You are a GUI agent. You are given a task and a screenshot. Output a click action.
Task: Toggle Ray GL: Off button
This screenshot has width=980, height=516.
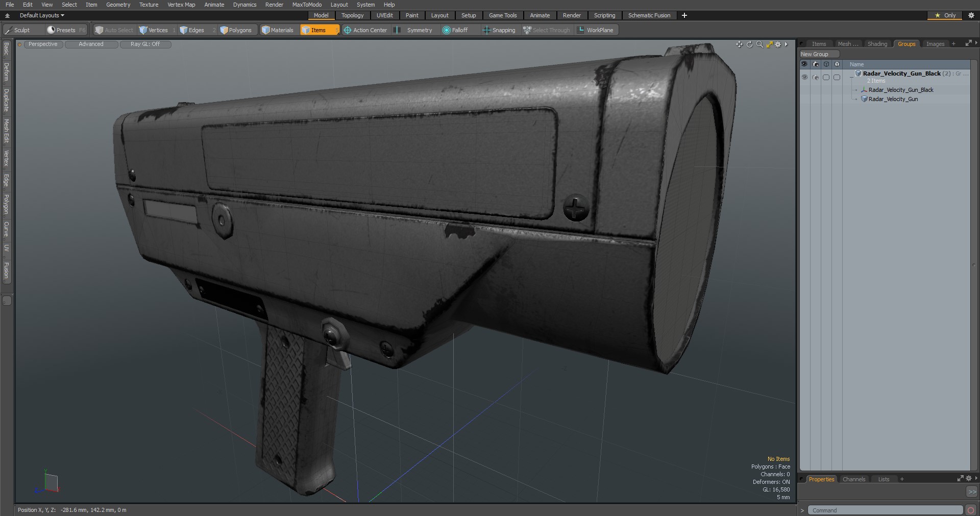145,44
